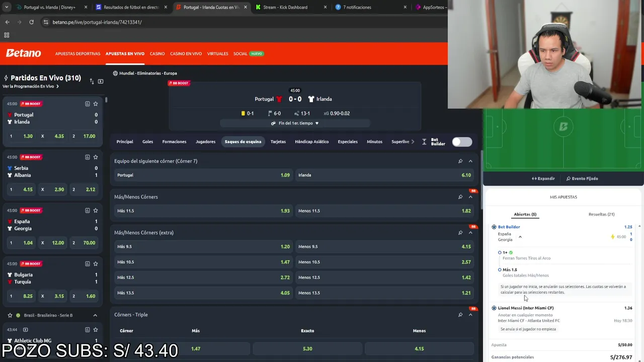Image resolution: width=644 pixels, height=362 pixels.
Task: Pin the Córners - Triple market
Action: click(x=460, y=315)
